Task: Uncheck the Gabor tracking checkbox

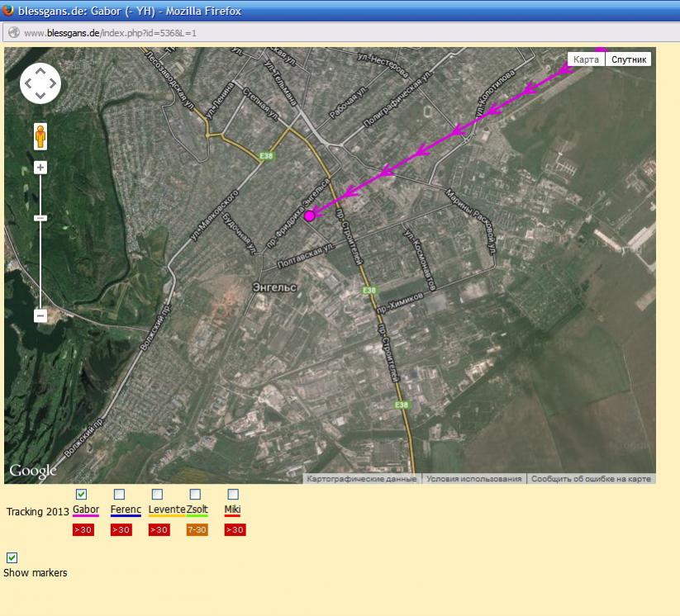Action: coord(82,495)
